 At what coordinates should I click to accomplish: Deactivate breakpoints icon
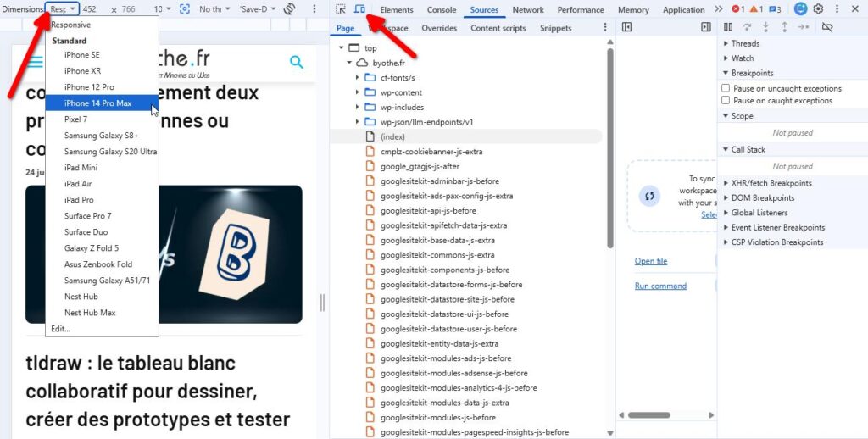827,27
